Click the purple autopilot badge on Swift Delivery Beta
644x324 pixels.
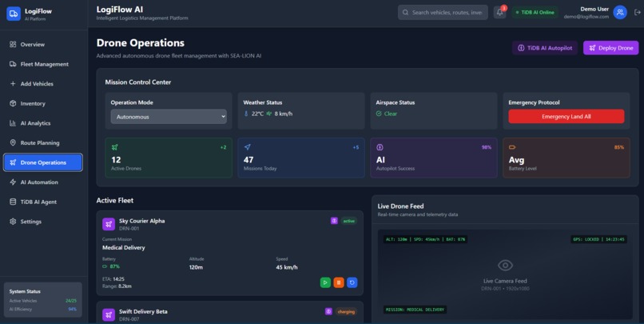coord(328,311)
